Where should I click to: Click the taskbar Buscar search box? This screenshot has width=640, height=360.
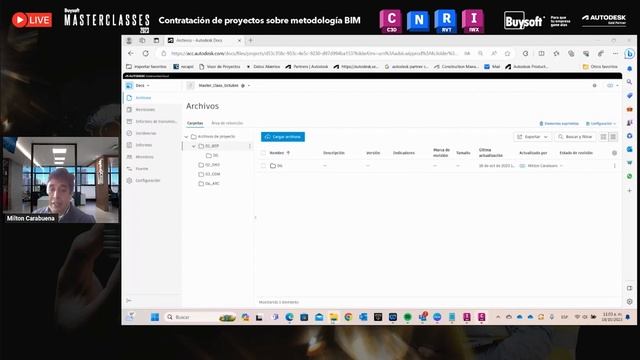[x=201, y=317]
